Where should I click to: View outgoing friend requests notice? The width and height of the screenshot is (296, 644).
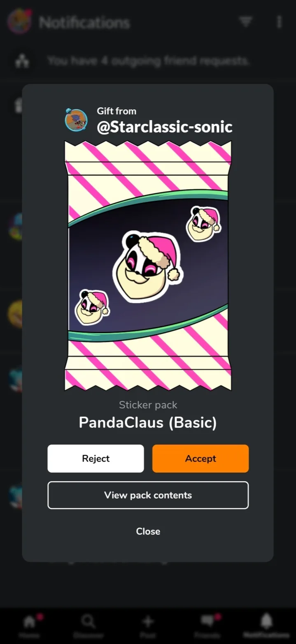point(148,61)
